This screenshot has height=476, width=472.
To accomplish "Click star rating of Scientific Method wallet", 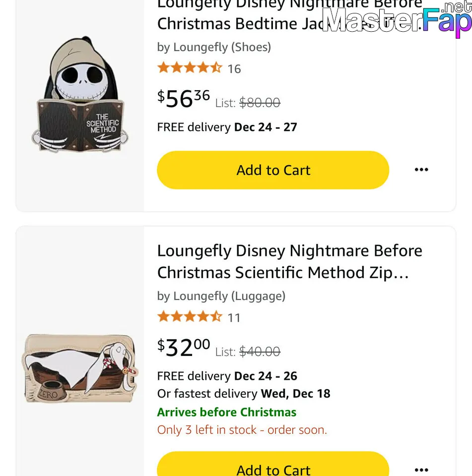I will tap(190, 317).
